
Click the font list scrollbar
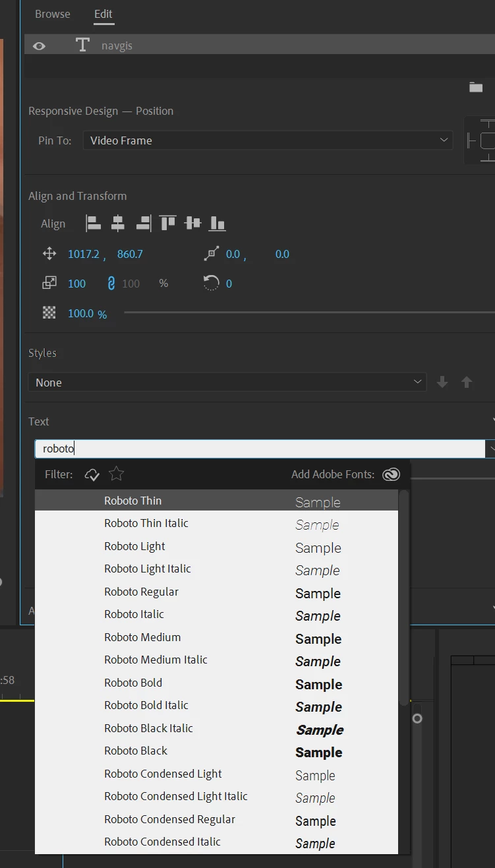(404, 597)
